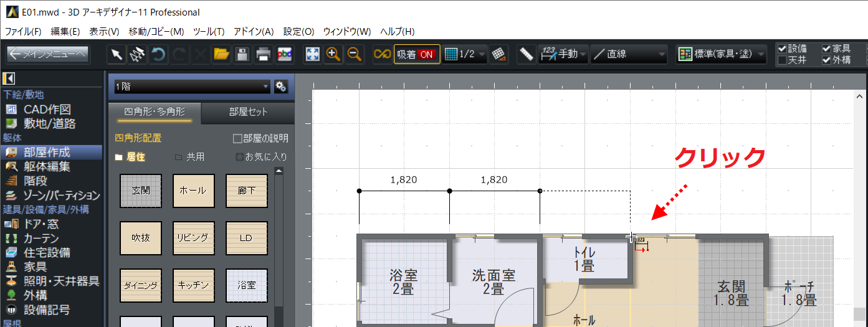This screenshot has width=868, height=327.
Task: Print with the printer icon
Action: (x=264, y=54)
